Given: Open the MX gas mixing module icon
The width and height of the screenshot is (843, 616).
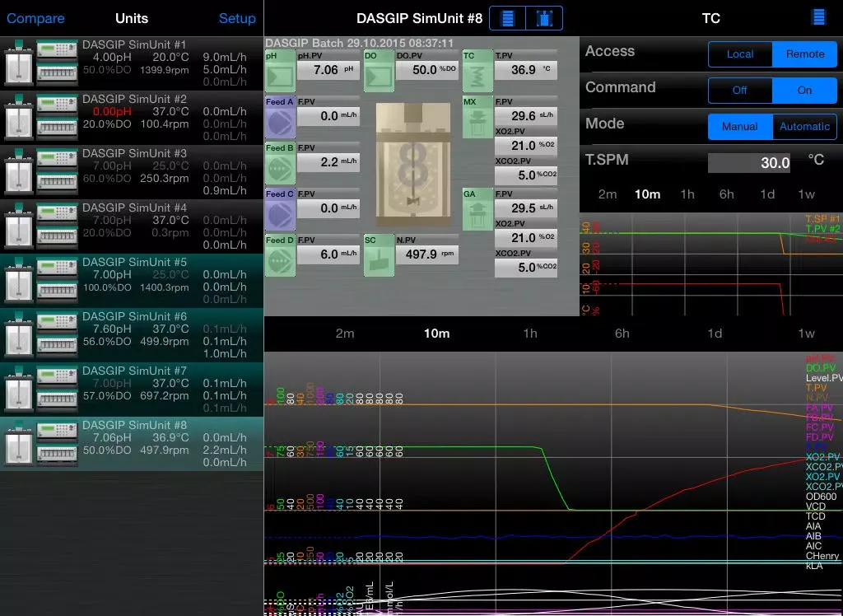Looking at the screenshot, I should coord(478,117).
